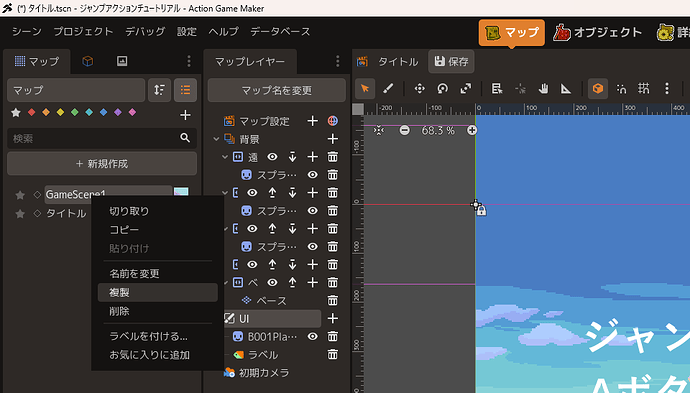Select the red diamond label color
690x393 pixels.
(x=31, y=113)
